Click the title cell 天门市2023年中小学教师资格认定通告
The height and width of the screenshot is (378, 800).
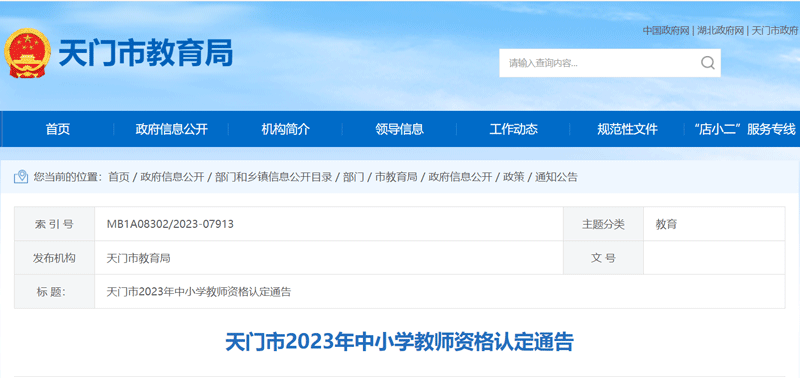coord(440,292)
